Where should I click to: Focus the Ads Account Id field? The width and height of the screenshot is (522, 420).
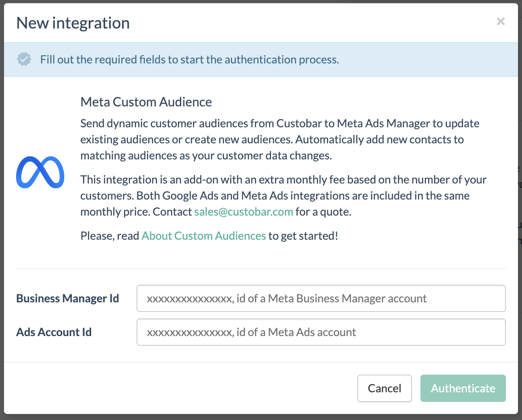pyautogui.click(x=321, y=332)
